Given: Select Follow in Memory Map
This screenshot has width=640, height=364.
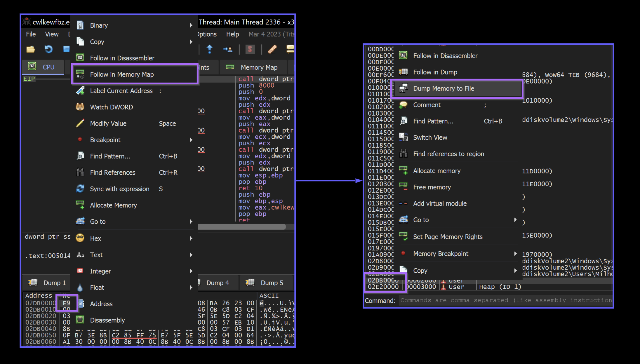Looking at the screenshot, I should click(x=122, y=74).
